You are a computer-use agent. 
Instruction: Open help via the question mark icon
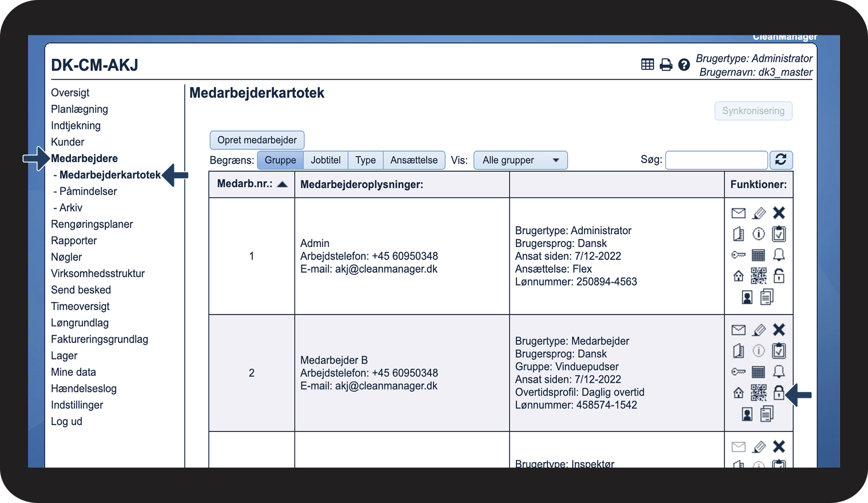[x=684, y=64]
